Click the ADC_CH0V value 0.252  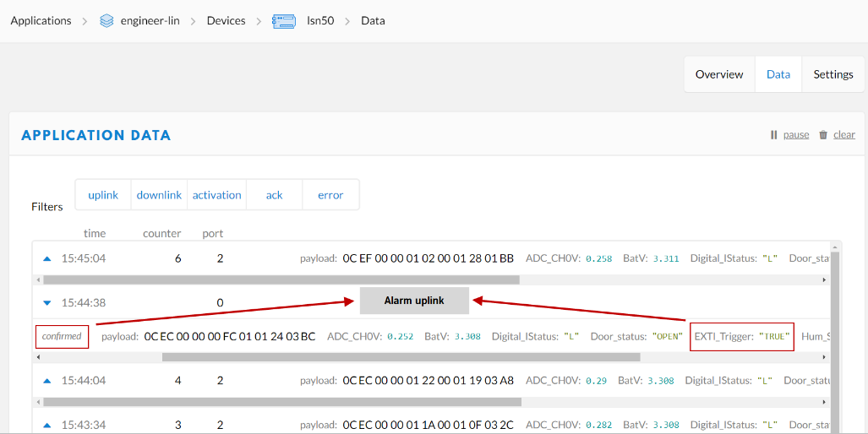401,336
